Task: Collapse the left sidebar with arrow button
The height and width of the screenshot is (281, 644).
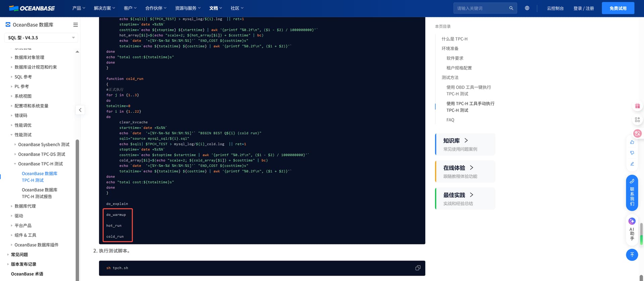Action: pos(80,110)
